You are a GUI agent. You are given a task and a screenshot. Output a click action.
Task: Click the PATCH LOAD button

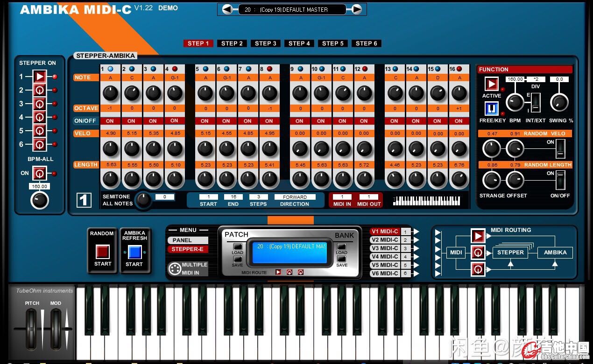tap(238, 246)
